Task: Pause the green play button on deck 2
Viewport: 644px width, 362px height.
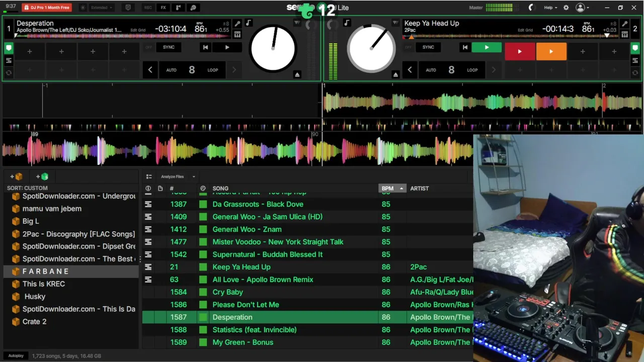Action: coord(487,47)
